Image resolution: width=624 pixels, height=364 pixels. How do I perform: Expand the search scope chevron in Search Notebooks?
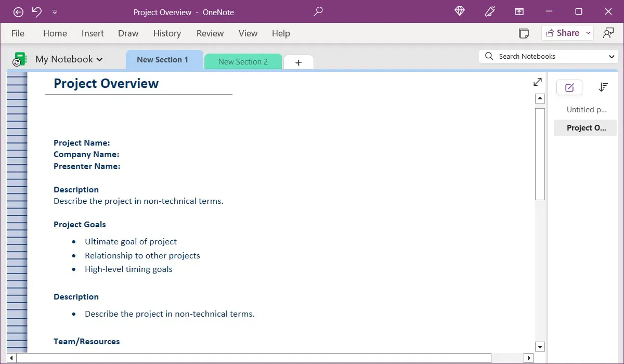point(613,56)
